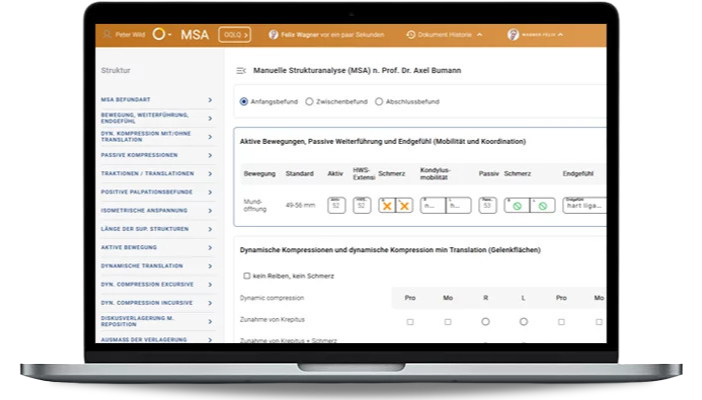Click the orange circle logo icon
The width and height of the screenshot is (702, 400).
tap(159, 34)
